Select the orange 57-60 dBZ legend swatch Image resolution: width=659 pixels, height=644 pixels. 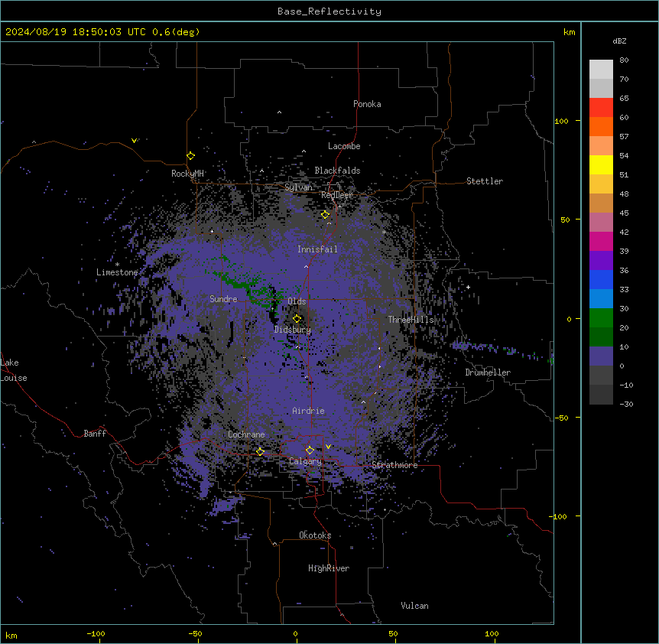point(601,126)
